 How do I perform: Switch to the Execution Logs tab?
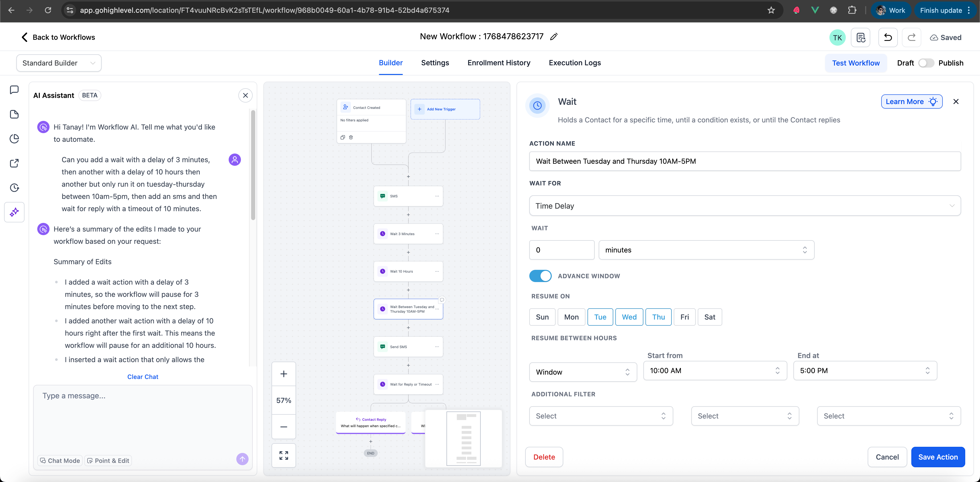(x=574, y=63)
